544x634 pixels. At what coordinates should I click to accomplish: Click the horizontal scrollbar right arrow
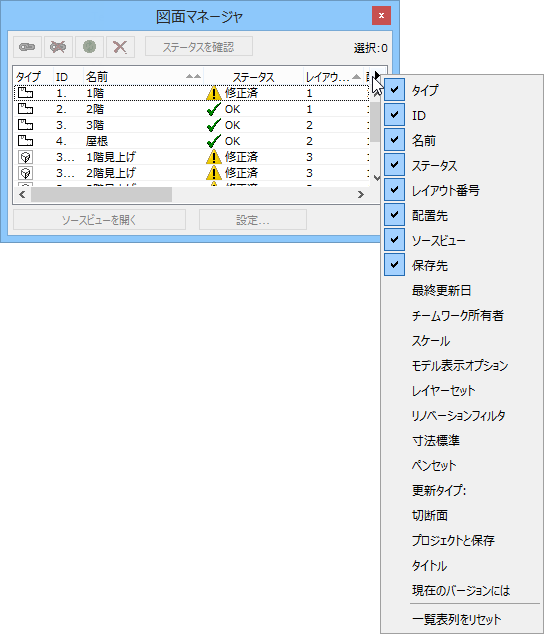click(361, 194)
